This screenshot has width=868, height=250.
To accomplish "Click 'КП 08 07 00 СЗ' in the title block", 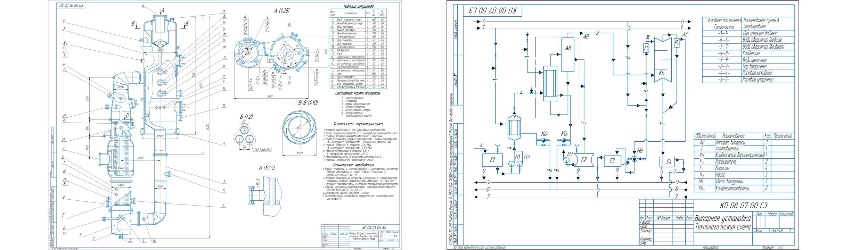I will 743,206.
